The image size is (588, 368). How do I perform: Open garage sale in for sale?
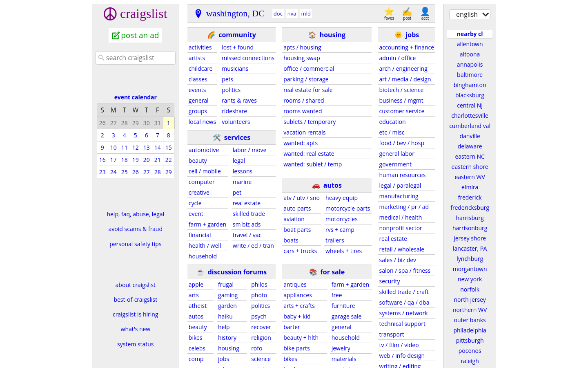tap(346, 316)
